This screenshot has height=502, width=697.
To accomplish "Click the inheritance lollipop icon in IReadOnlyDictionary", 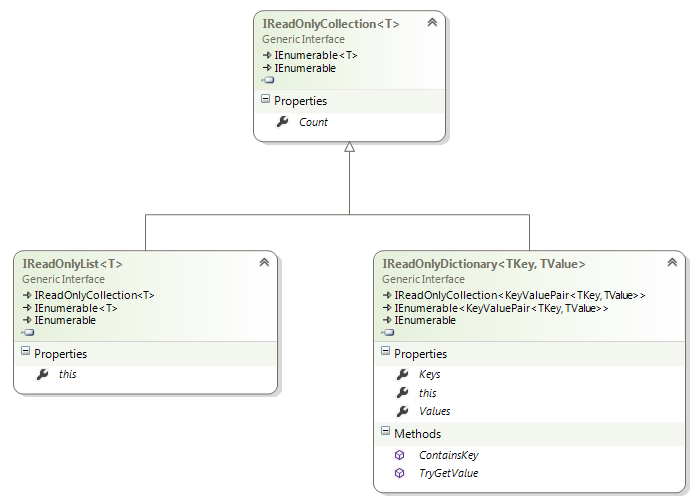I will point(388,332).
